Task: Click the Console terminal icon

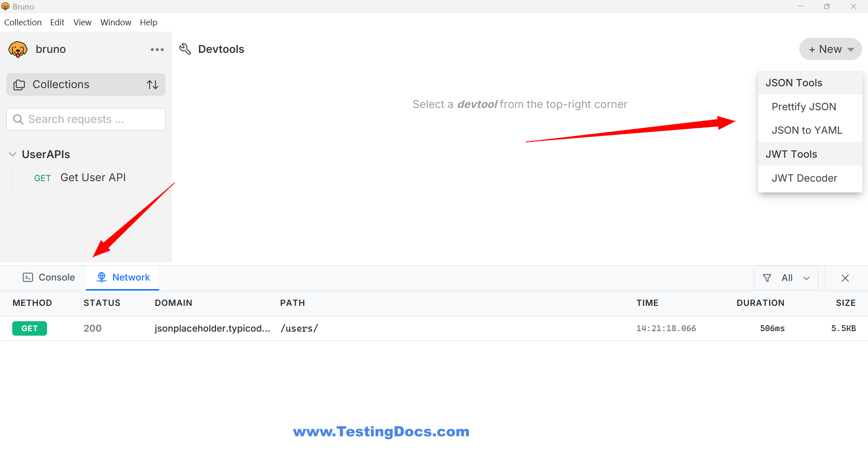Action: coord(28,277)
